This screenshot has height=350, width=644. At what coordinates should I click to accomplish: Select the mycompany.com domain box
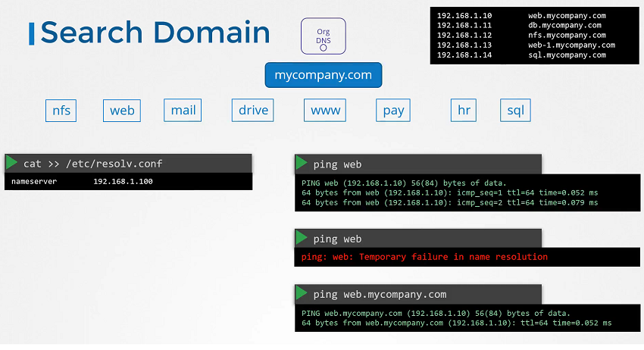click(x=323, y=75)
